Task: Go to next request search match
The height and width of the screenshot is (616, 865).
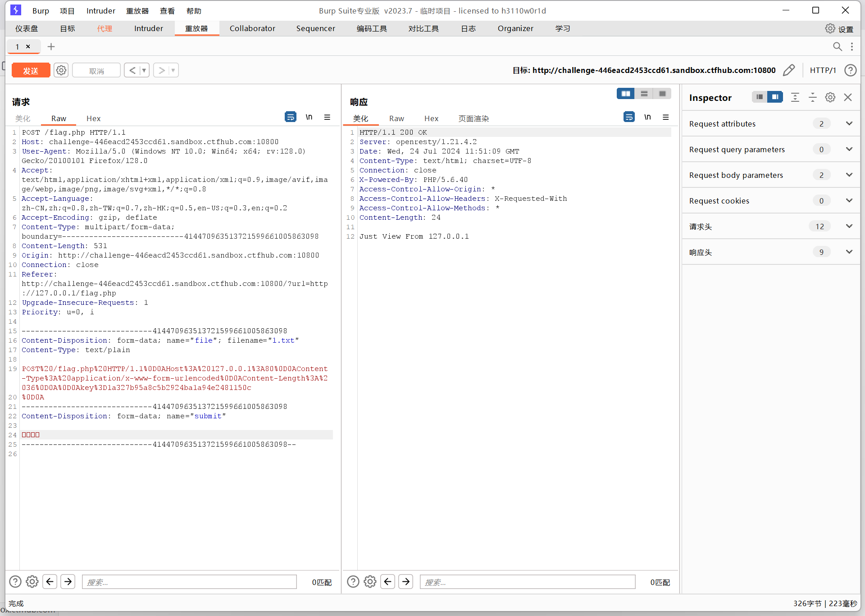Action: [68, 582]
